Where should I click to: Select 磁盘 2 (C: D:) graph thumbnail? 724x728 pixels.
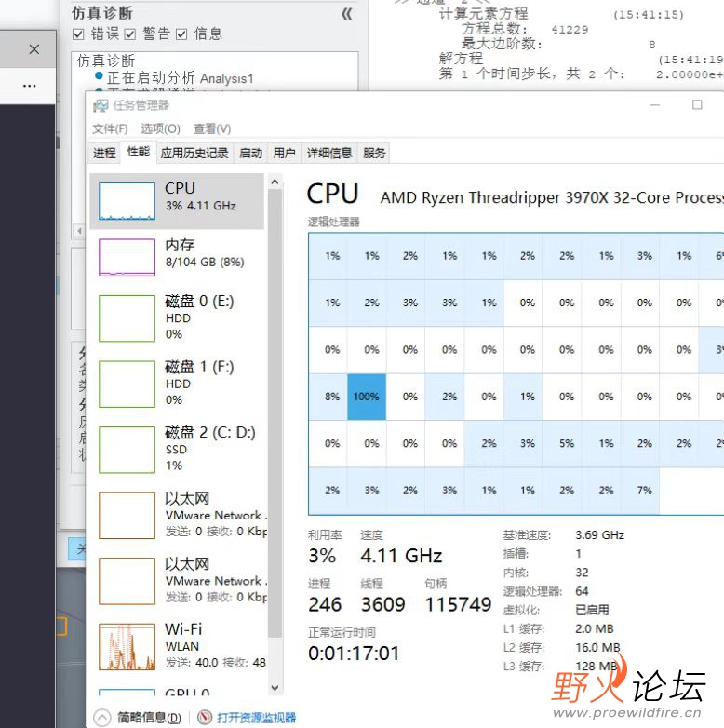pyautogui.click(x=127, y=450)
